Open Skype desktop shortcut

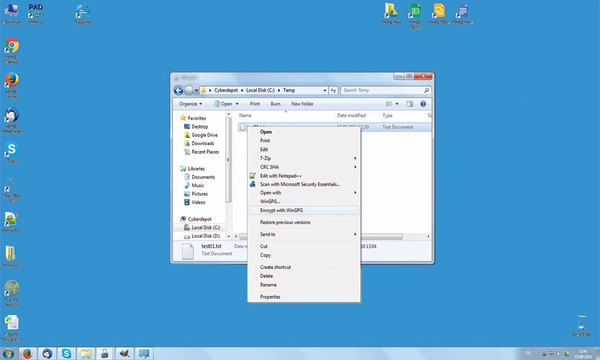tap(11, 152)
